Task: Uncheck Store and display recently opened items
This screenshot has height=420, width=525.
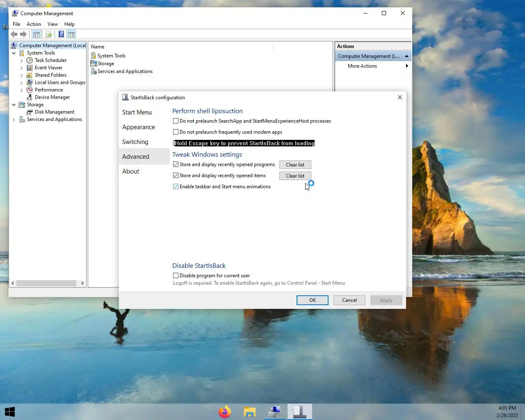Action: tap(176, 176)
